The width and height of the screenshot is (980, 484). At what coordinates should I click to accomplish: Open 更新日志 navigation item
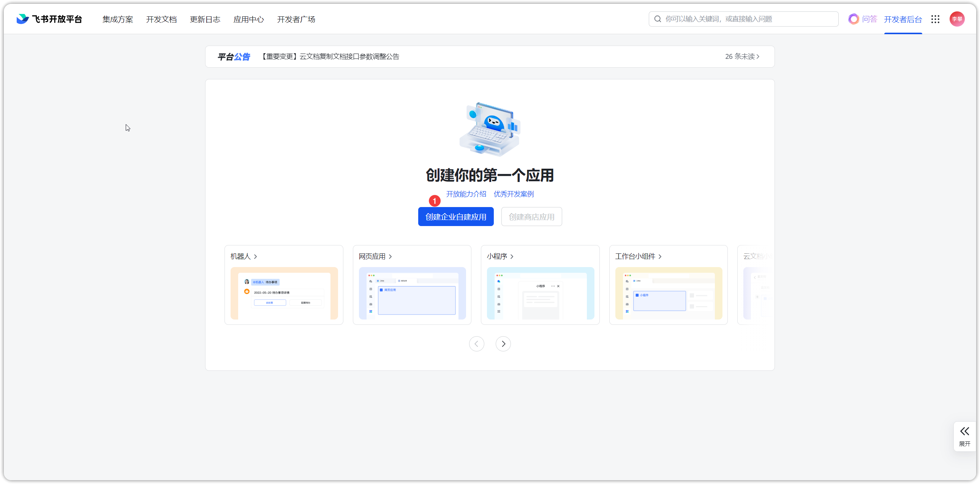click(x=205, y=19)
